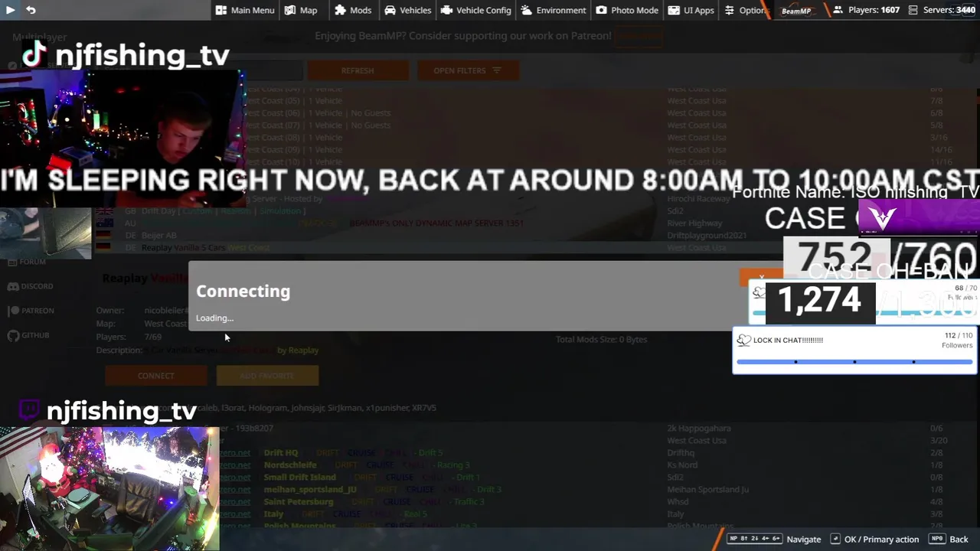980x551 pixels.
Task: Open the Vehicles menu
Action: tap(408, 10)
